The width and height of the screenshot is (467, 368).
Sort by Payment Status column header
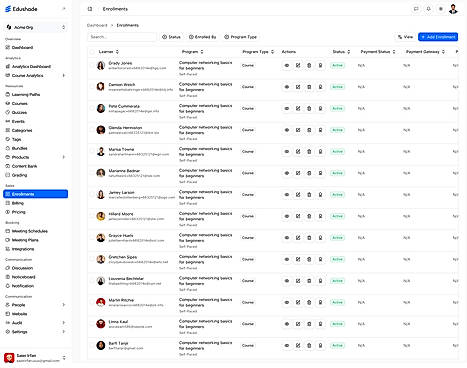(378, 52)
